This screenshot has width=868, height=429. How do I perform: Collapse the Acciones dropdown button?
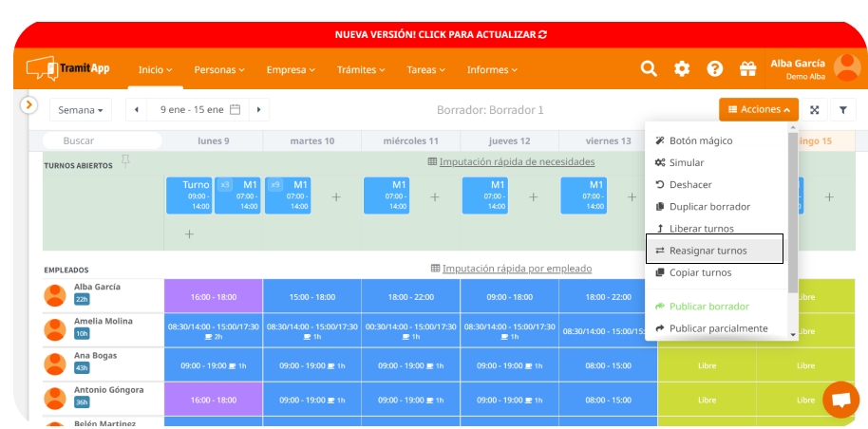(x=758, y=110)
